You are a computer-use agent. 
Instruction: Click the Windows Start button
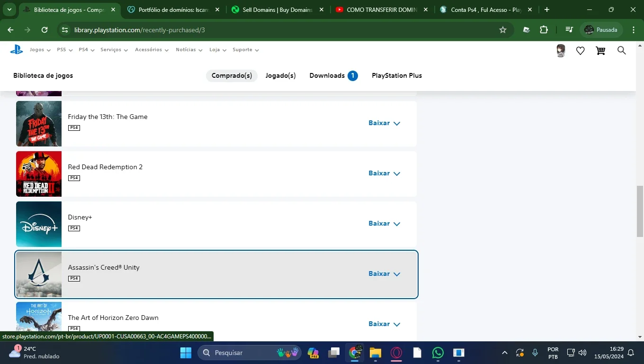tap(186, 353)
